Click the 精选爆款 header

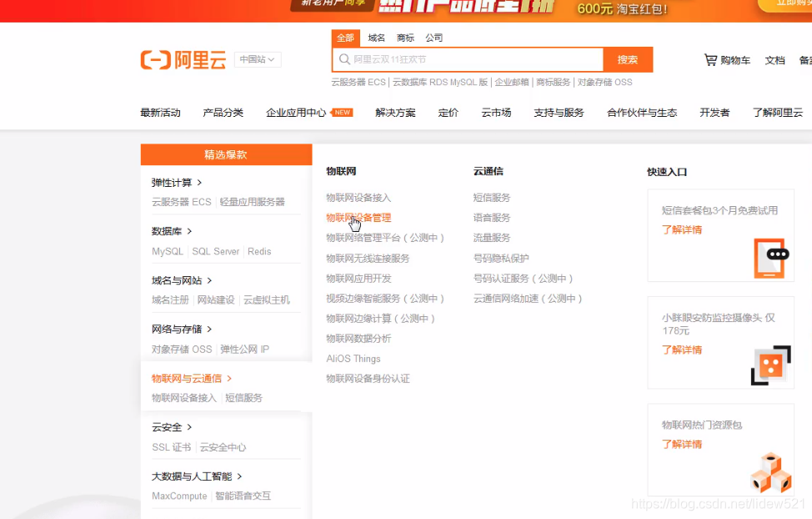(x=226, y=154)
